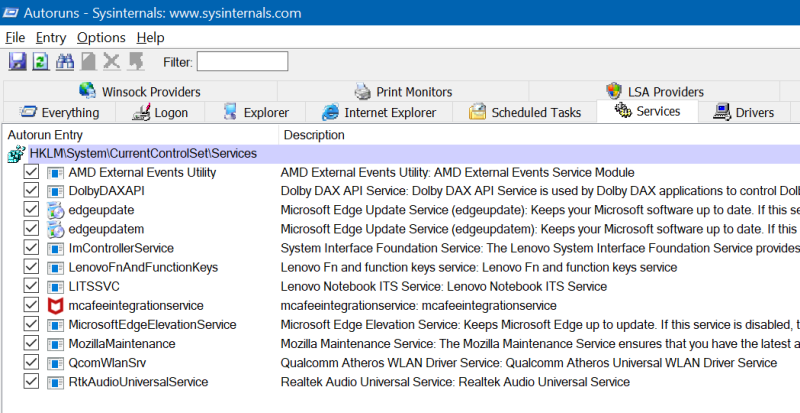
Task: Click the Jump to Entry arrow icon
Action: pyautogui.click(x=135, y=62)
